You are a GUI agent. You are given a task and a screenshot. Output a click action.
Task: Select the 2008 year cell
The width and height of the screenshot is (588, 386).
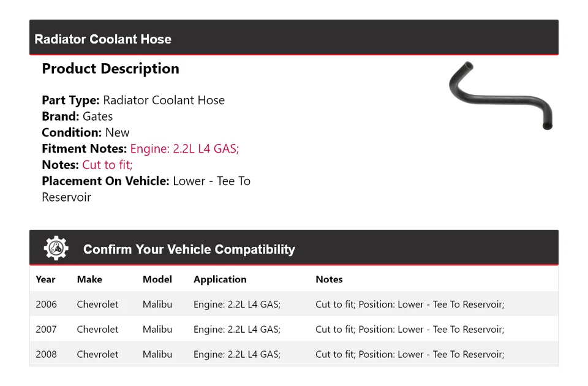click(x=46, y=355)
